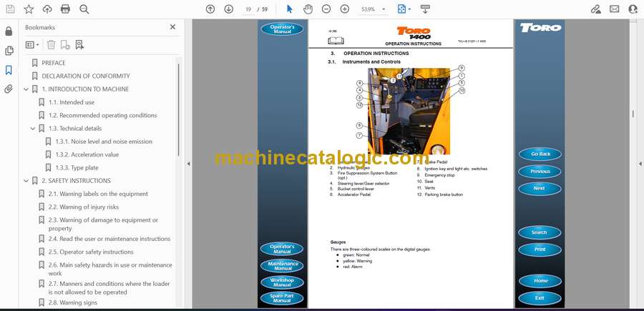Click the add new bookmark icon
Image resolution: width=644 pixels, height=311 pixels.
65,45
